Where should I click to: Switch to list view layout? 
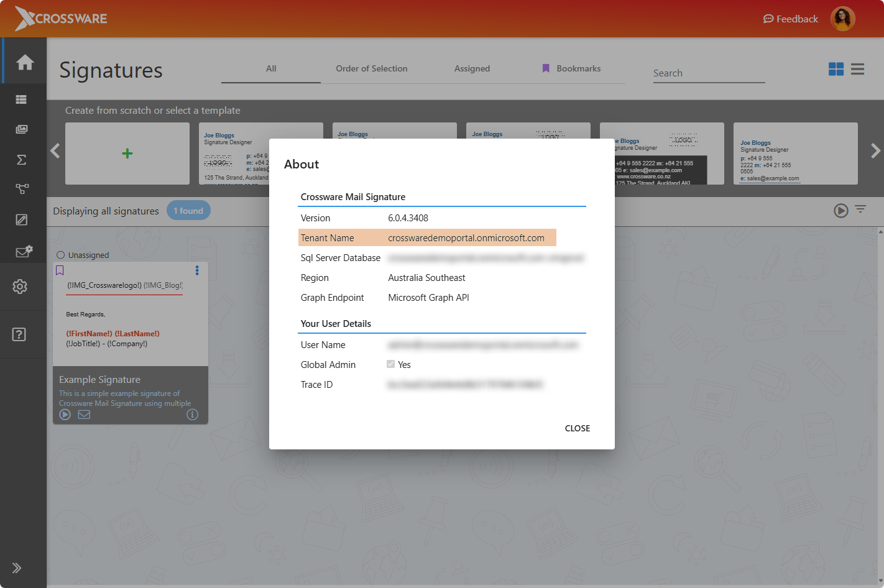[858, 69]
